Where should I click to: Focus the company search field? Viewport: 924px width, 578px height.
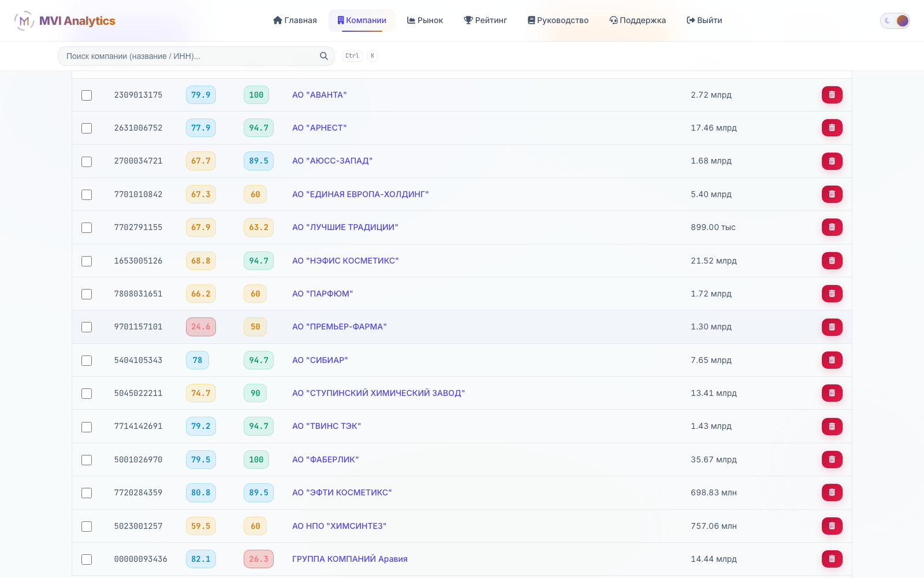point(196,56)
